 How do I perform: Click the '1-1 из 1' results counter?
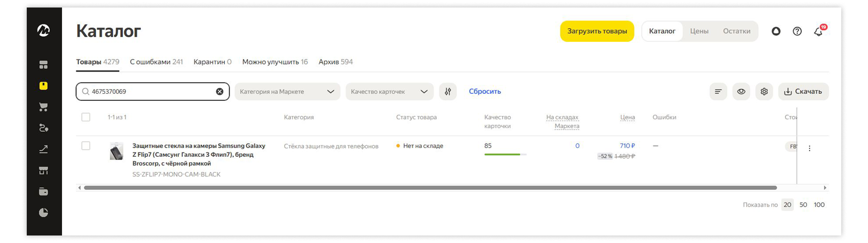pyautogui.click(x=117, y=117)
